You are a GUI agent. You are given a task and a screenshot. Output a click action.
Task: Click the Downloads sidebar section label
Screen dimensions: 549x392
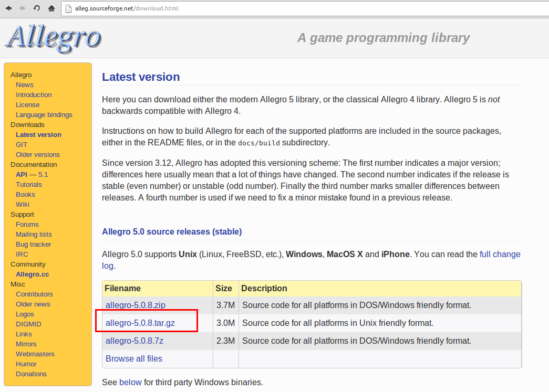(x=27, y=124)
